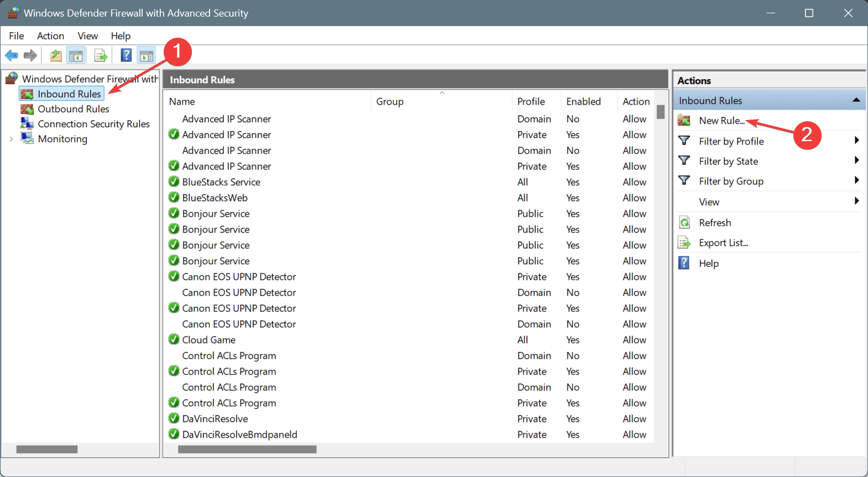The width and height of the screenshot is (868, 477).
Task: Click the Filter by Profile funnel icon
Action: pyautogui.click(x=684, y=141)
